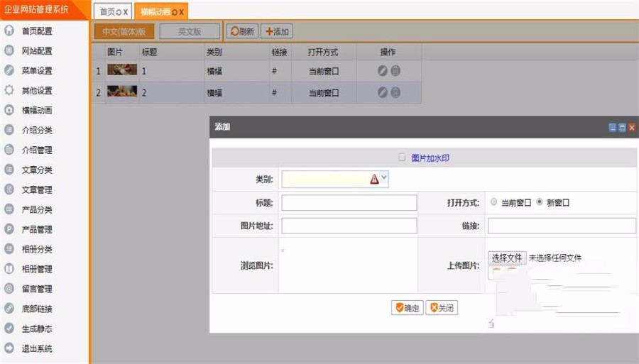
Task: Switch to 英文版 language tab
Action: 190,31
